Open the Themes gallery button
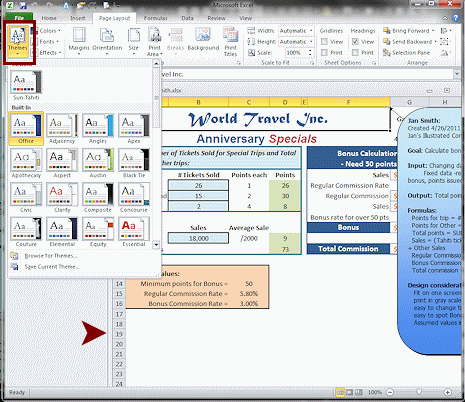The height and width of the screenshot is (402, 465). pos(18,42)
